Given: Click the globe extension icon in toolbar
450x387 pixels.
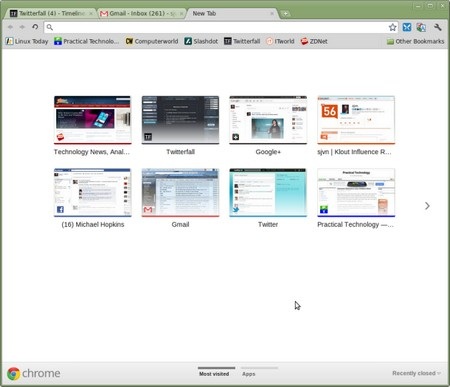Looking at the screenshot, I should [421, 27].
